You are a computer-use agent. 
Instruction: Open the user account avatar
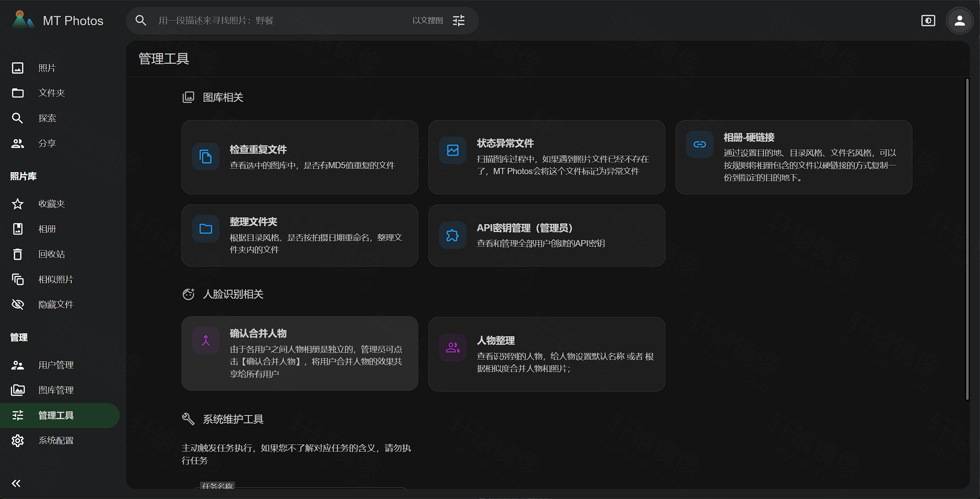pos(959,20)
